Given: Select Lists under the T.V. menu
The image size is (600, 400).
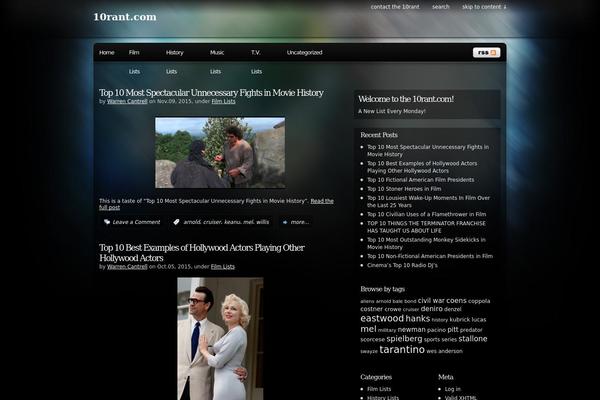Looking at the screenshot, I should tap(256, 72).
